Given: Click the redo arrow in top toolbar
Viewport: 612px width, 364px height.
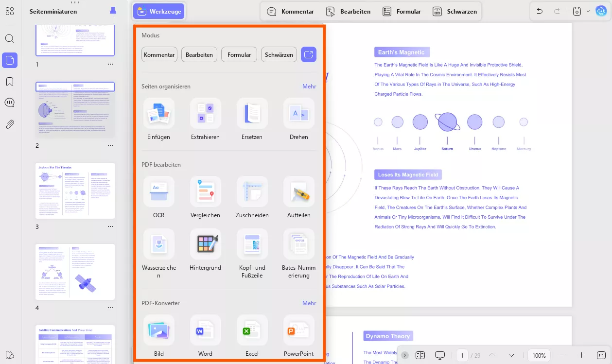Looking at the screenshot, I should [x=557, y=11].
